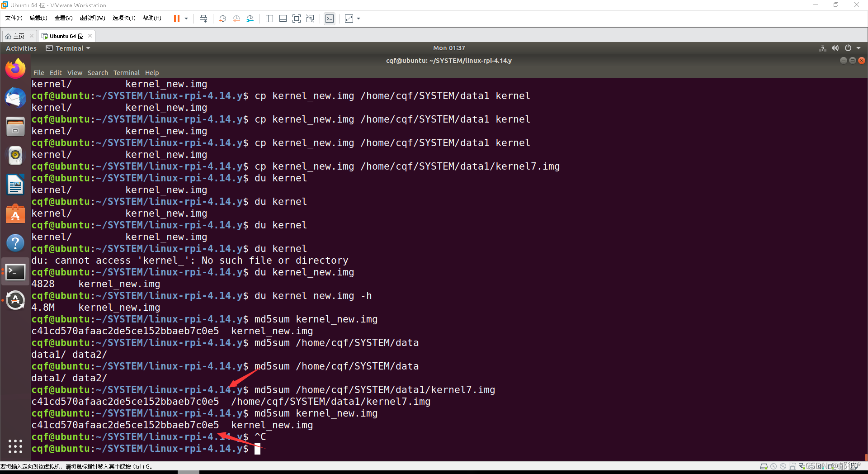Image resolution: width=868 pixels, height=474 pixels.
Task: Open the volume control in the top panel
Action: tap(835, 48)
